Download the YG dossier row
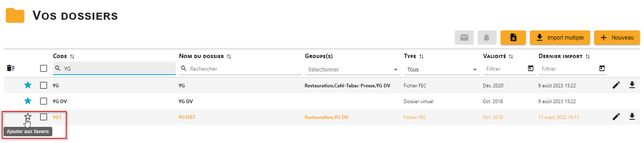The height and width of the screenshot is (143, 644). tap(632, 85)
